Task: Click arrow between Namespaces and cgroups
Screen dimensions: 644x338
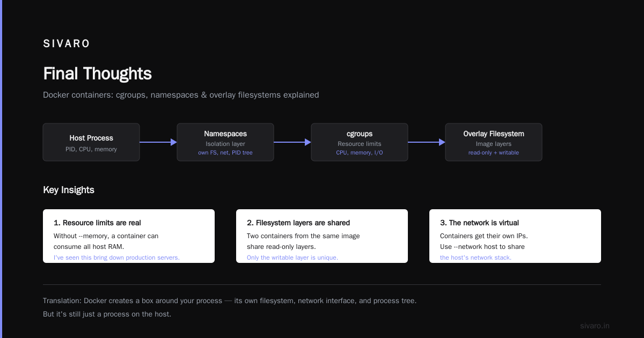Action: pos(292,142)
